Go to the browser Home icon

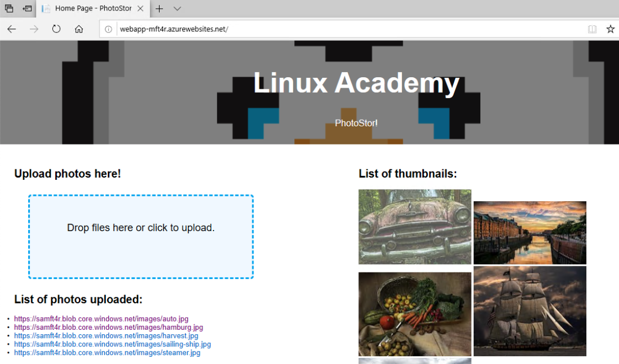click(x=79, y=29)
